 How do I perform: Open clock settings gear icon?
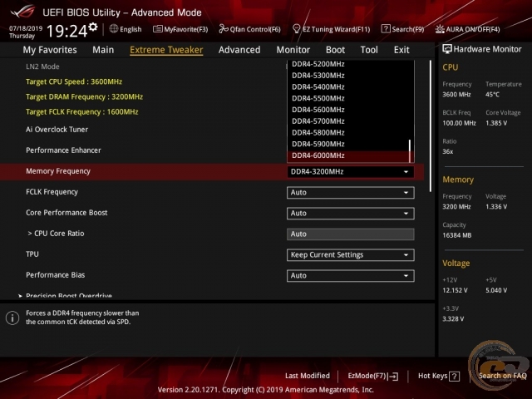[93, 27]
